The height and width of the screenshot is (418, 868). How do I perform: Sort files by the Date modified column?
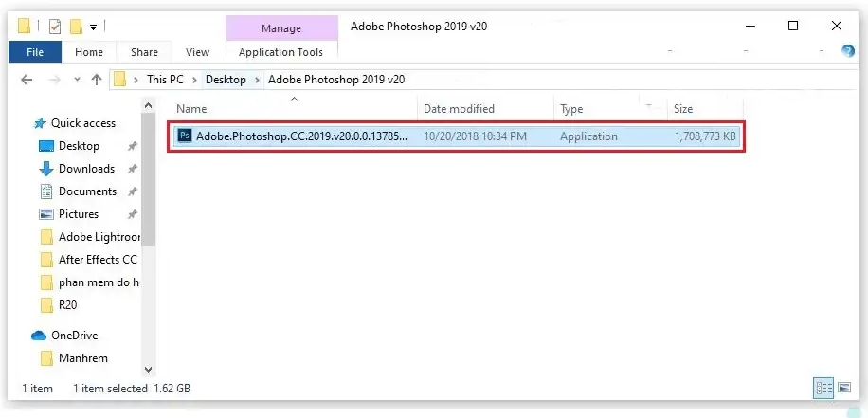coord(459,109)
